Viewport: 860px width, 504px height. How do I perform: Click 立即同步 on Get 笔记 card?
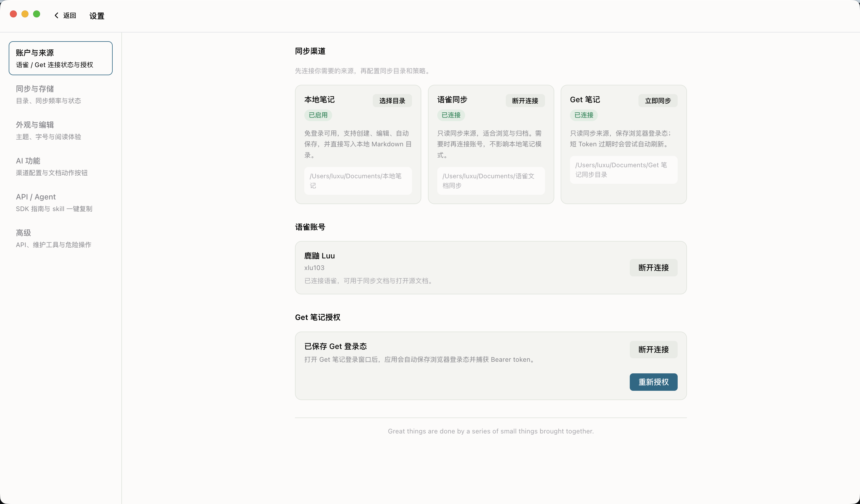pyautogui.click(x=658, y=101)
